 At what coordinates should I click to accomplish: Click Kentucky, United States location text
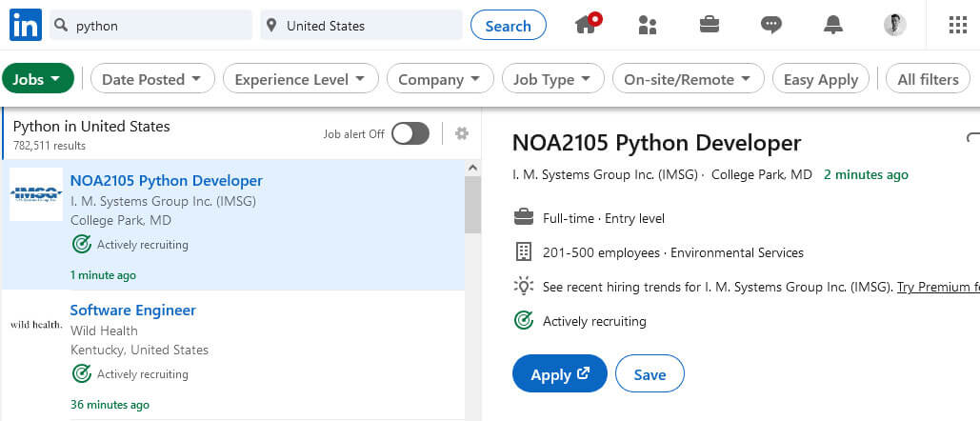(x=139, y=350)
